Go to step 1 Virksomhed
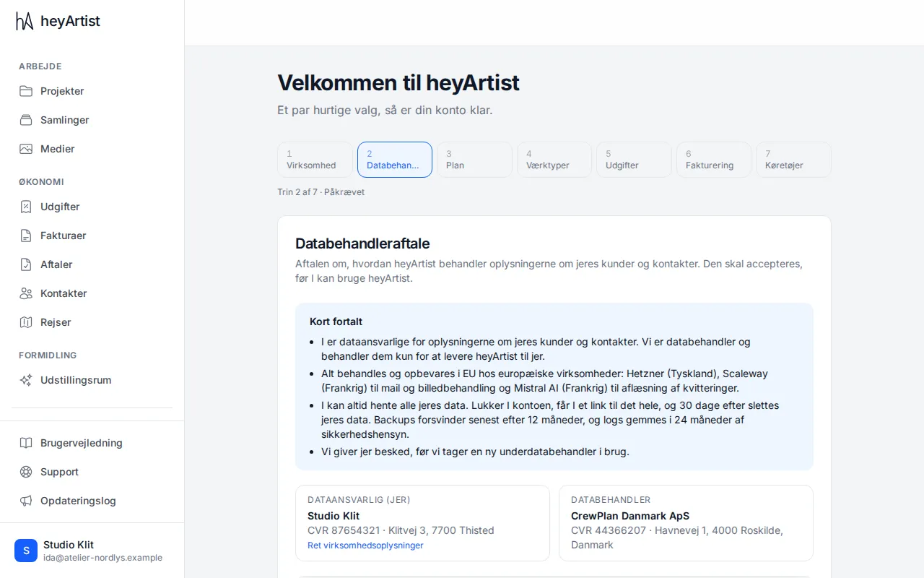The height and width of the screenshot is (578, 924). 315,160
